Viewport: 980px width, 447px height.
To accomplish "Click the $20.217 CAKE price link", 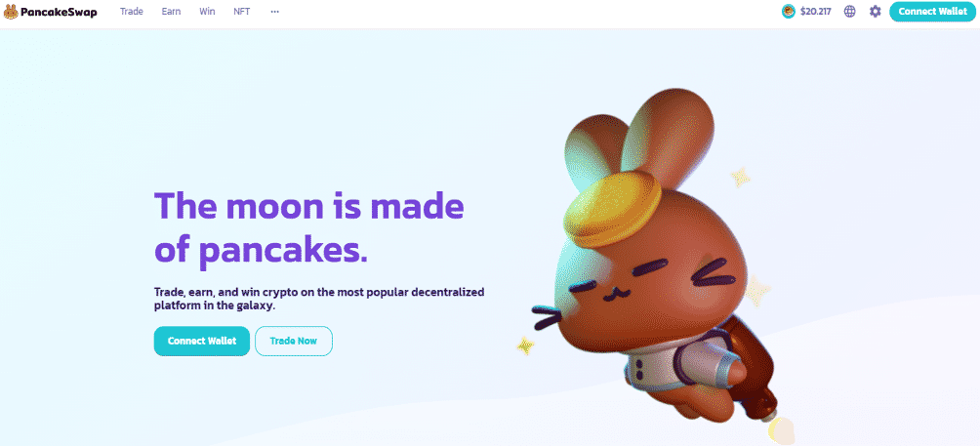I will tap(816, 12).
